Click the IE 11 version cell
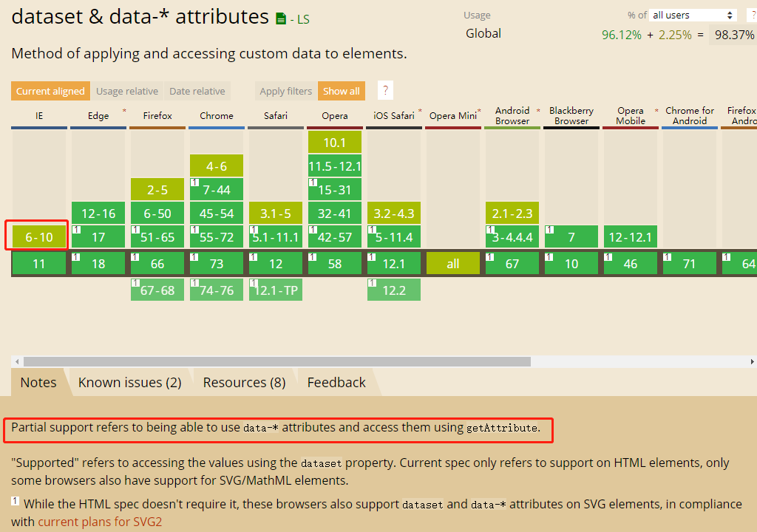The image size is (757, 532). tap(39, 264)
